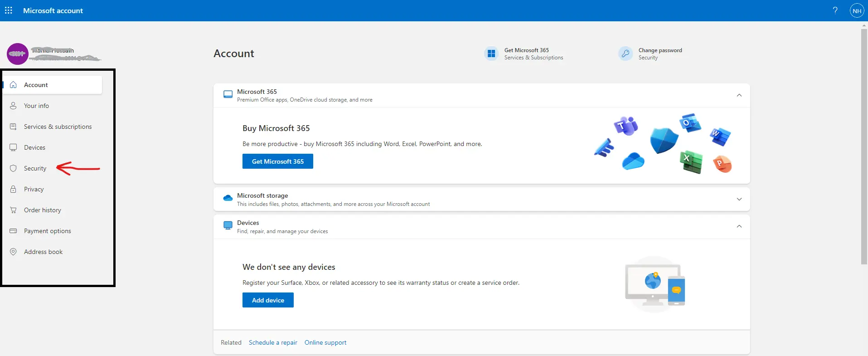The height and width of the screenshot is (356, 868).
Task: Follow the Online support link
Action: [325, 342]
